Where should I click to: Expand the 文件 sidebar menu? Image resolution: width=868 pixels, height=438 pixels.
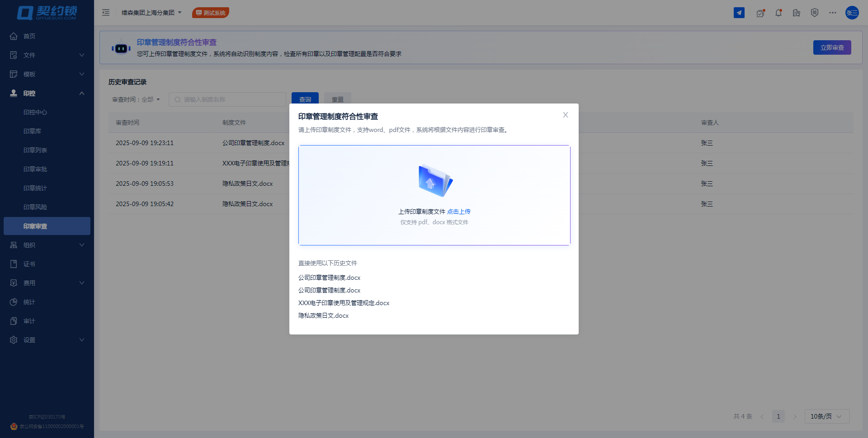[x=47, y=55]
